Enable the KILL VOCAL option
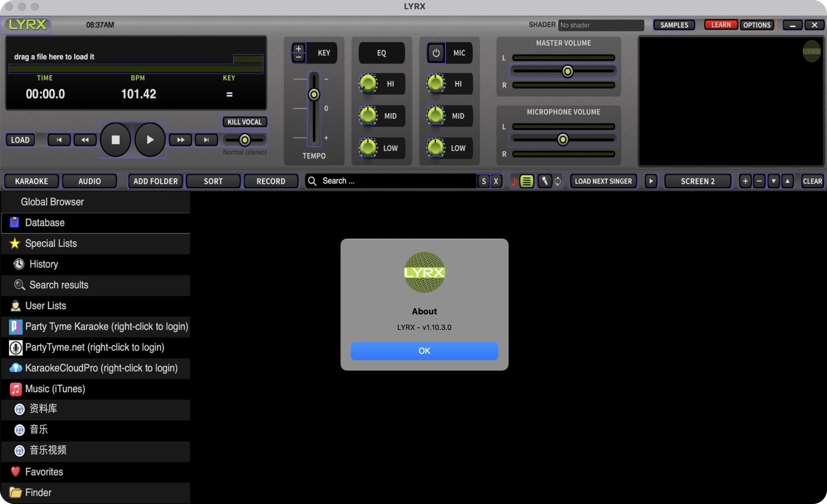Screen dimensions: 827x504 pos(244,121)
